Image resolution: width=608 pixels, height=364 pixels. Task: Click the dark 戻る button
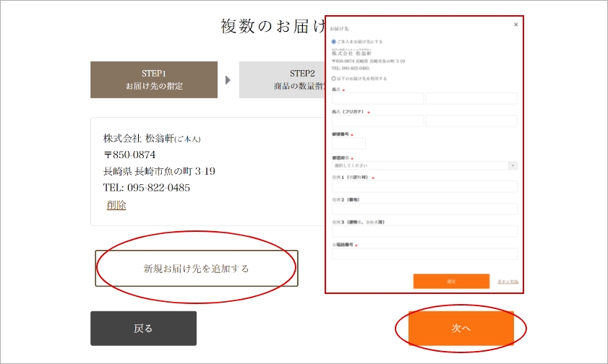143,329
